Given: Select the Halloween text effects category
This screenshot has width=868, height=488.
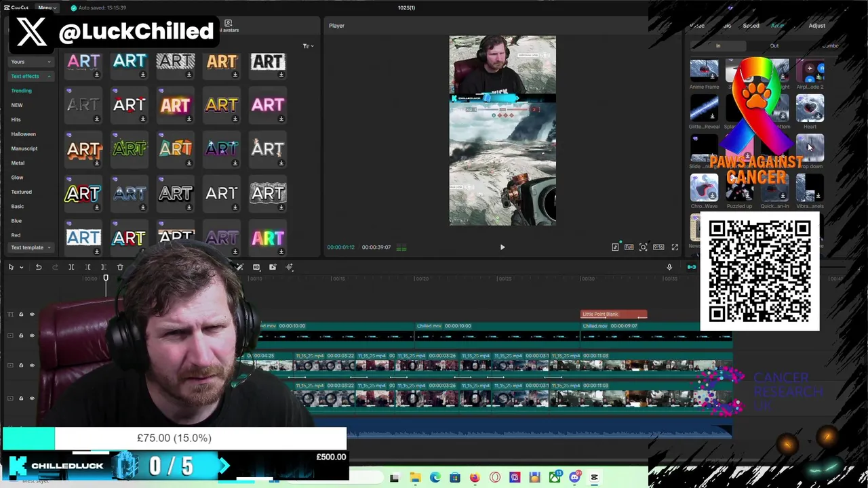Looking at the screenshot, I should pyautogui.click(x=23, y=134).
